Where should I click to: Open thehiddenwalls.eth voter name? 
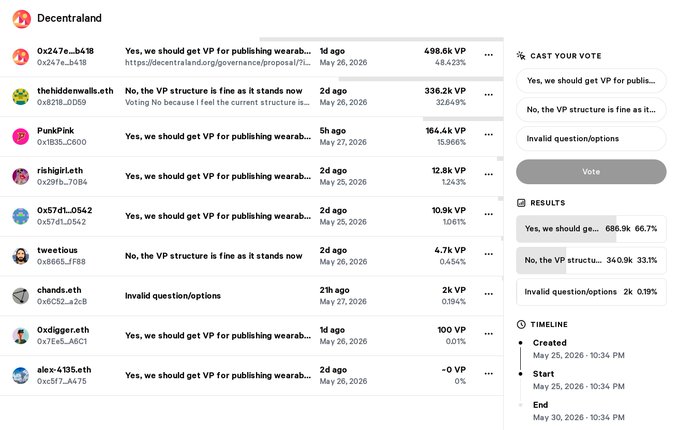point(75,91)
